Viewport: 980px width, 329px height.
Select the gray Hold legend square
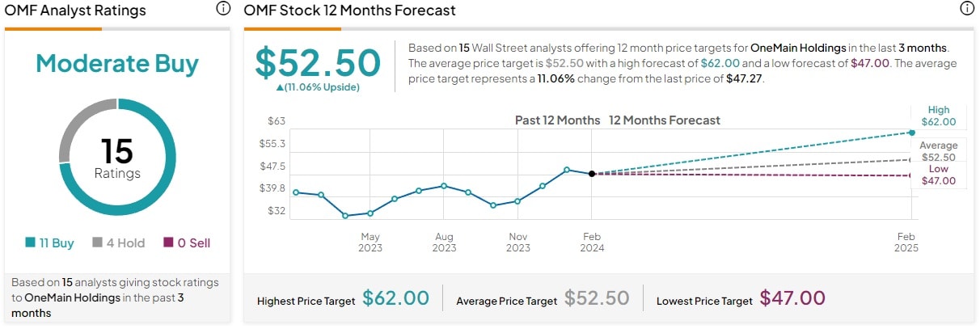tap(98, 243)
